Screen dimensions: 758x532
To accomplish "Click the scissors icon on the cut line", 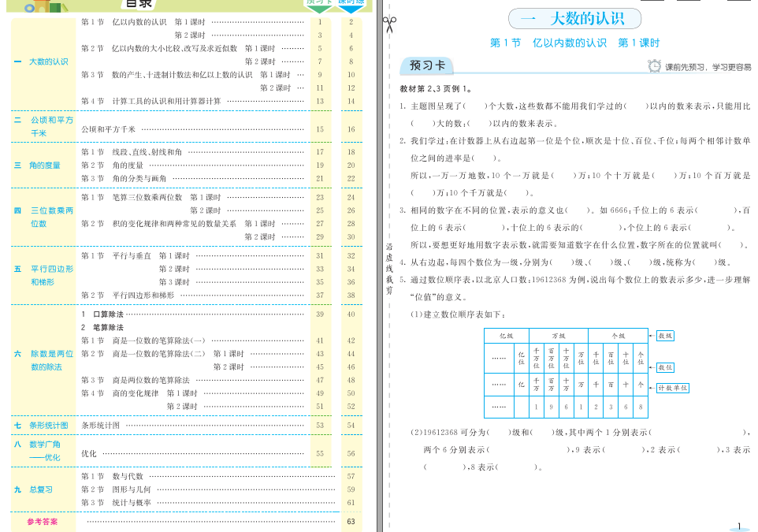I will 389,24.
